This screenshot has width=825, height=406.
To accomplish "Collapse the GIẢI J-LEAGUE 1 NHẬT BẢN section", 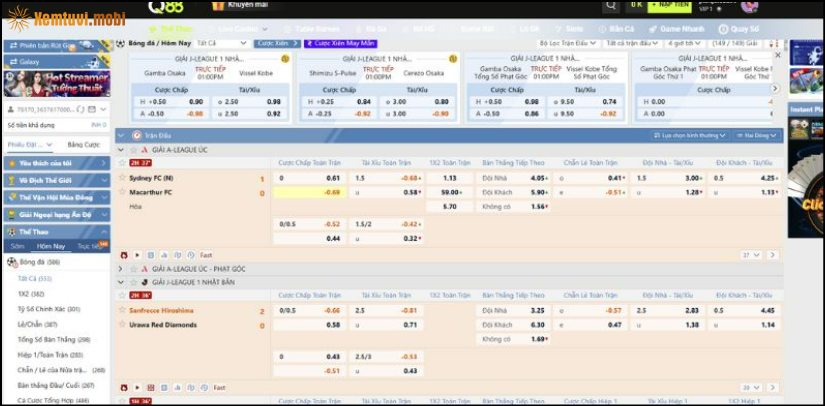I will click(x=121, y=282).
